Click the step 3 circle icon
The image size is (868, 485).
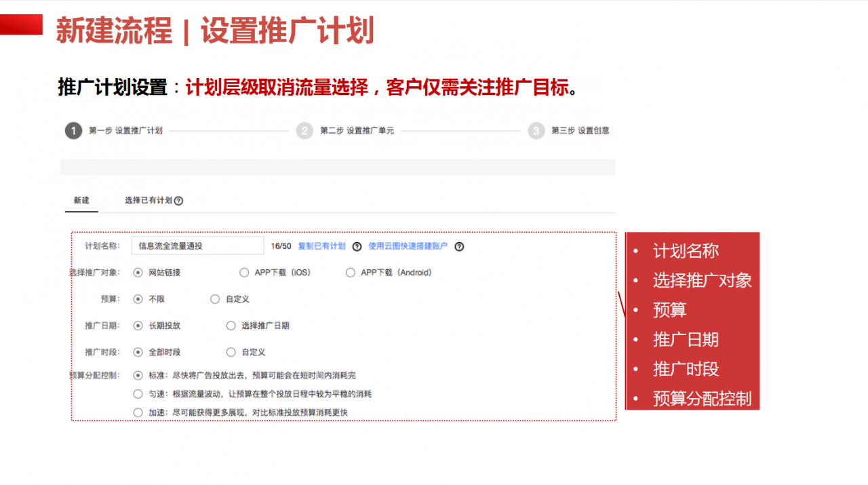tap(536, 130)
